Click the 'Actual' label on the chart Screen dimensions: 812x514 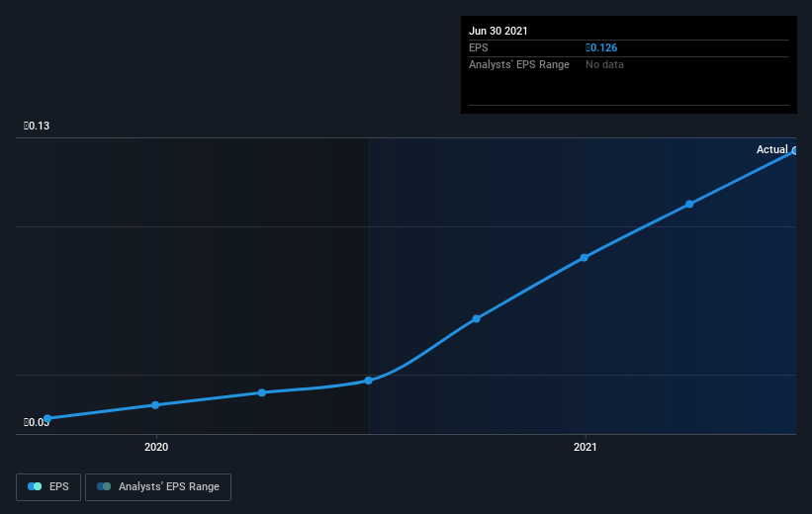click(771, 149)
